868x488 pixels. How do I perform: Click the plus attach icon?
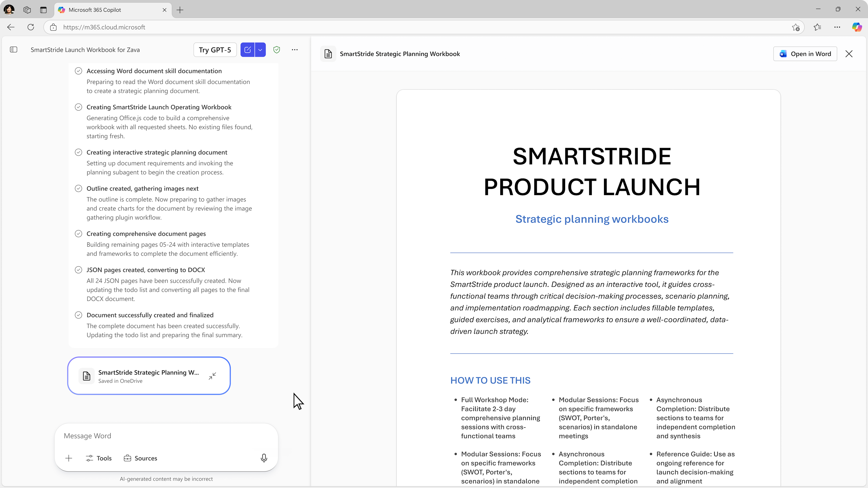(x=69, y=458)
